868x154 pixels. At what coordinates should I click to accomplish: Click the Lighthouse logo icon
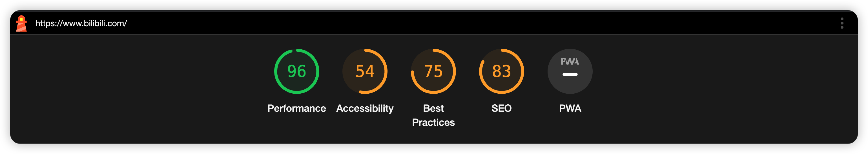coord(21,23)
